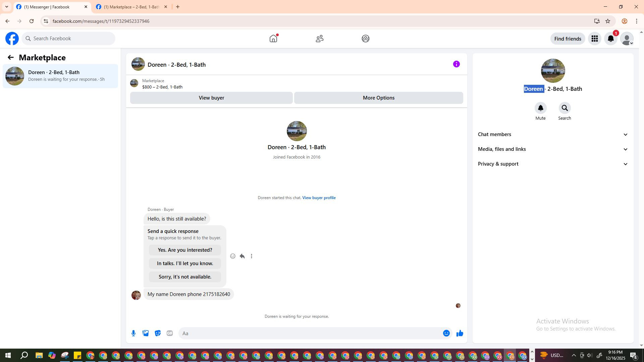Close the Marketplace 2-Bed tab
The image size is (644, 362).
[165, 7]
